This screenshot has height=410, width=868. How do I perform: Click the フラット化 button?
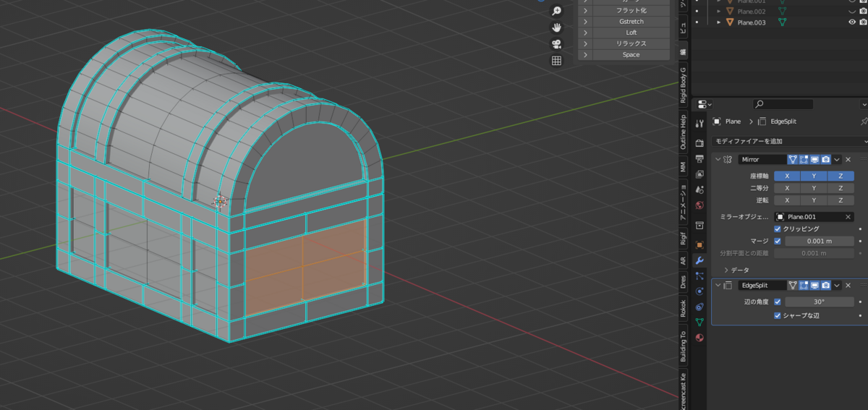(631, 11)
